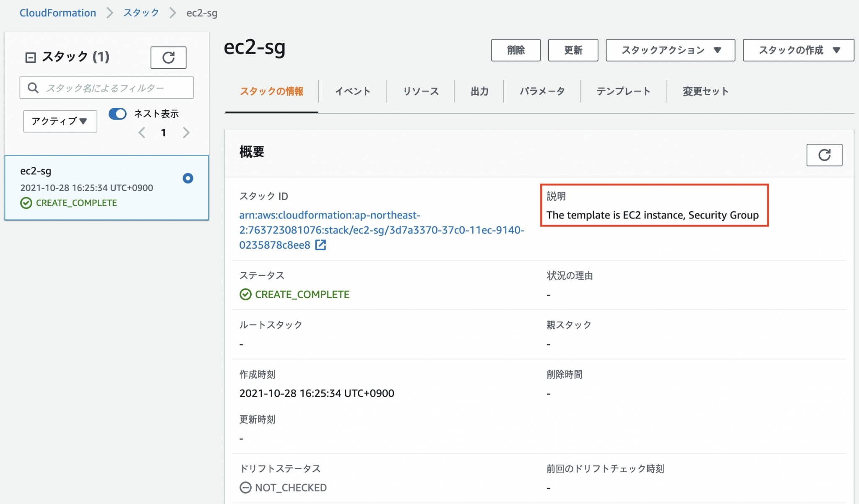
Task: Refresh the stack list
Action: click(x=168, y=57)
